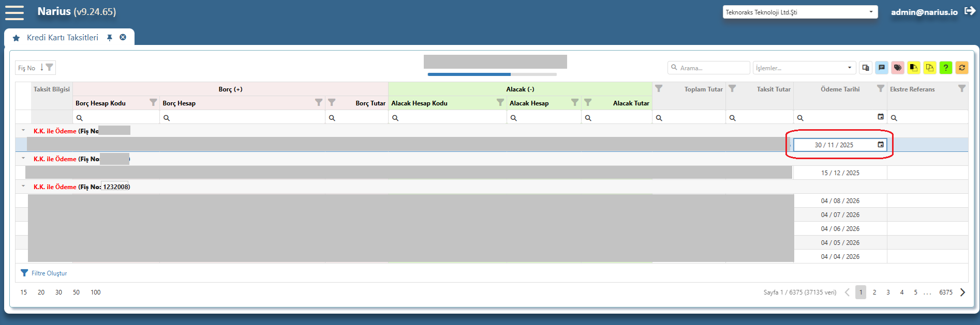This screenshot has height=325, width=980.
Task: Open filter for Borç Tutar column
Action: 332,102
